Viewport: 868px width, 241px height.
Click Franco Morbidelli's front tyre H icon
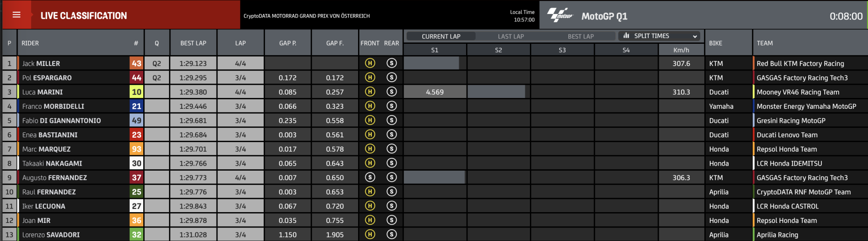pos(370,106)
